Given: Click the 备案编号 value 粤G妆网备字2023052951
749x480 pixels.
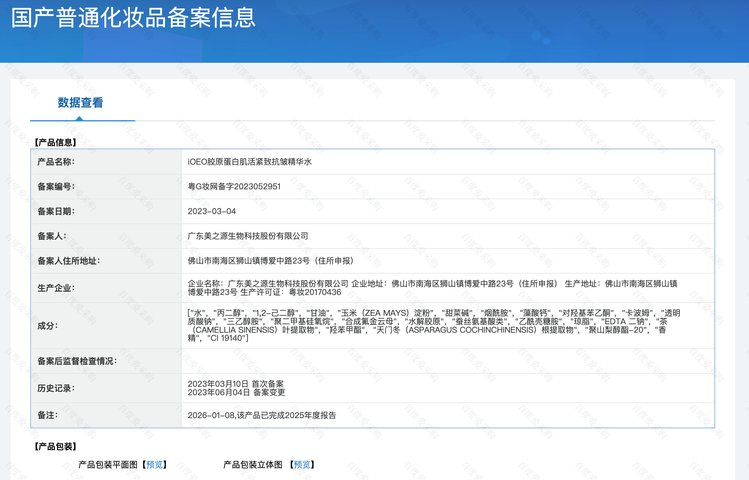Looking at the screenshot, I should point(234,186).
